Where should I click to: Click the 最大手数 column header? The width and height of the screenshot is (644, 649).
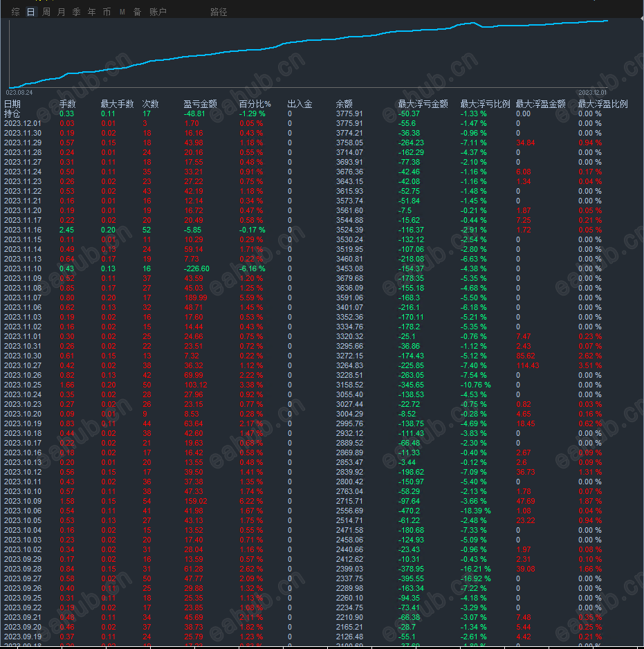(118, 104)
